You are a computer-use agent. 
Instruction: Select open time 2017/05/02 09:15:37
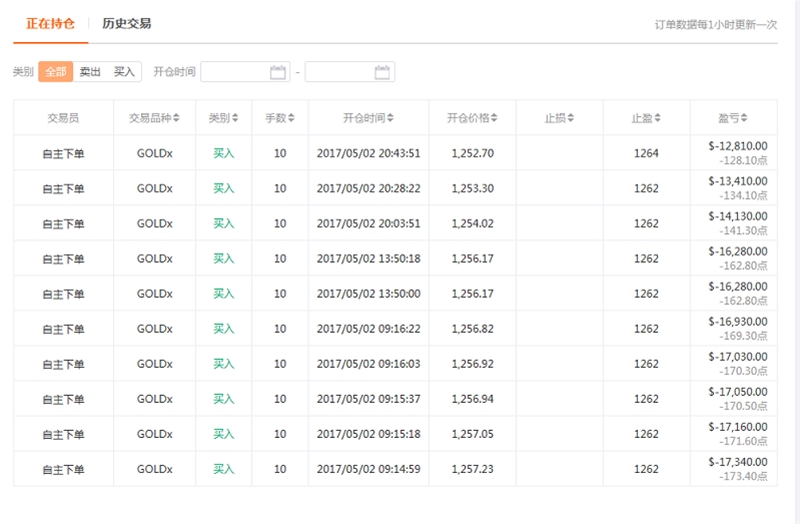pos(368,399)
